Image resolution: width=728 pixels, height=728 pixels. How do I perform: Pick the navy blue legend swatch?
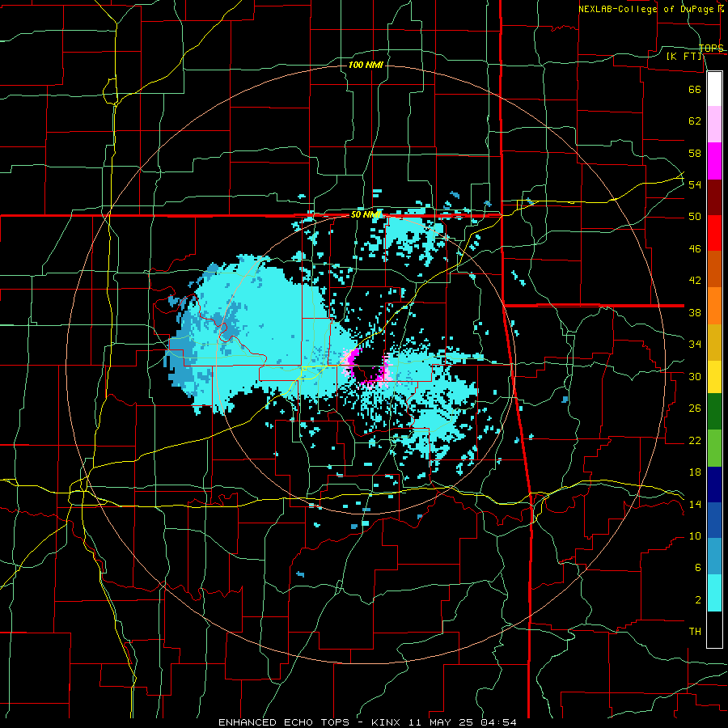[x=714, y=485]
